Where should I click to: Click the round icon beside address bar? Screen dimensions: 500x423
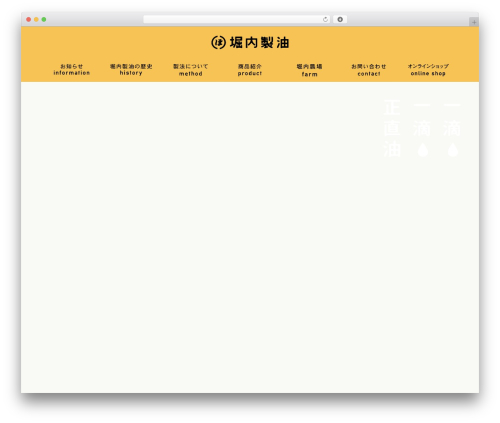340,20
